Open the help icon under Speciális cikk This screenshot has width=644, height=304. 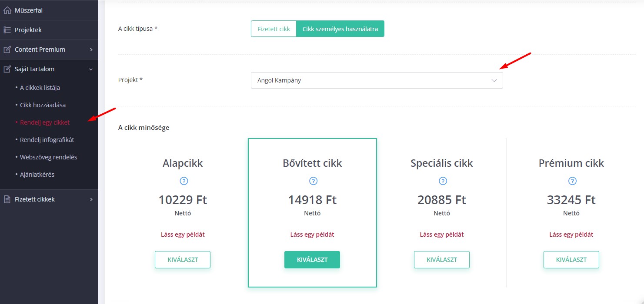443,181
